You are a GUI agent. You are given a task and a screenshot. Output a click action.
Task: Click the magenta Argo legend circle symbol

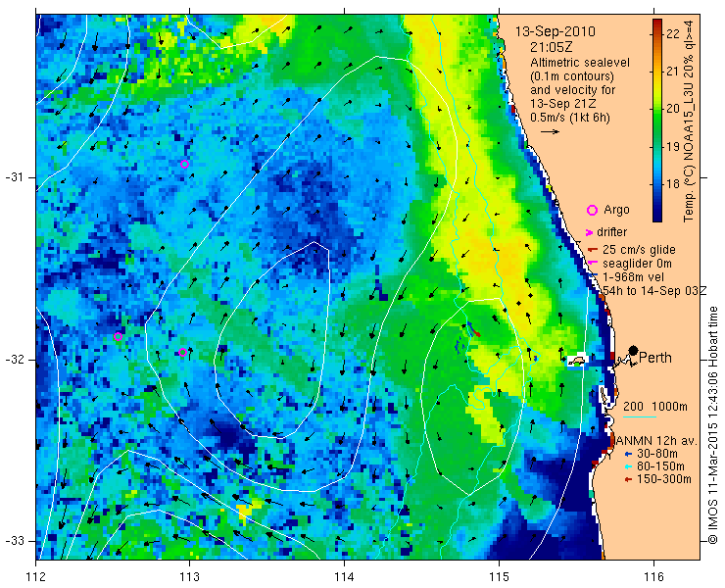click(x=592, y=210)
